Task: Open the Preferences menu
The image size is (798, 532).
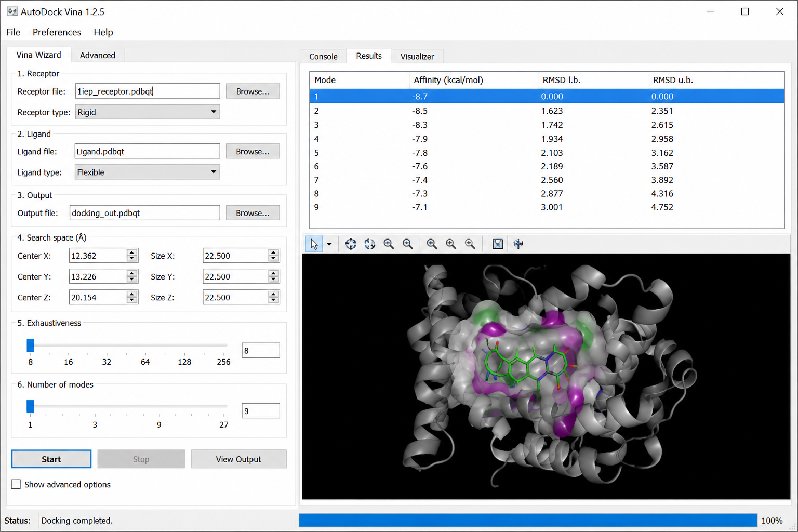Action: (57, 32)
